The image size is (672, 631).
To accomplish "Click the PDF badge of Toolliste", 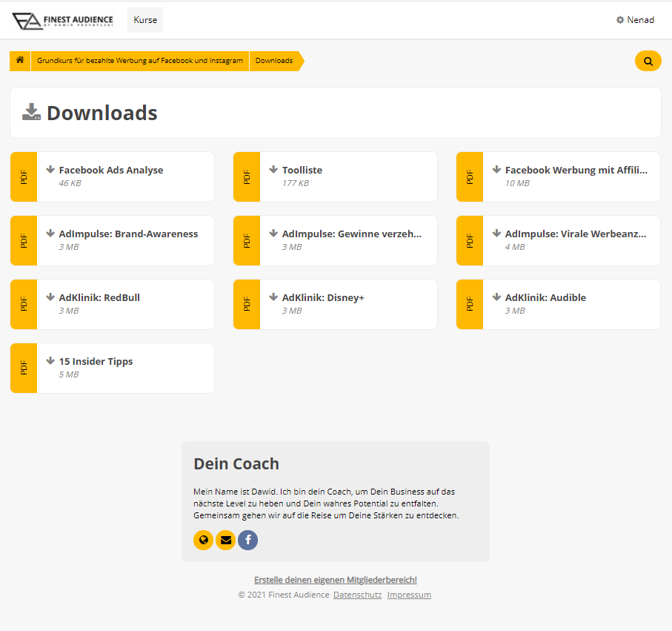I will [x=247, y=176].
